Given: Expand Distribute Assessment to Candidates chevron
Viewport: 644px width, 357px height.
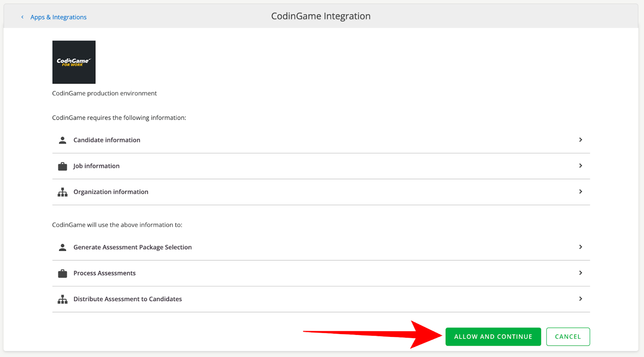Looking at the screenshot, I should [x=580, y=299].
